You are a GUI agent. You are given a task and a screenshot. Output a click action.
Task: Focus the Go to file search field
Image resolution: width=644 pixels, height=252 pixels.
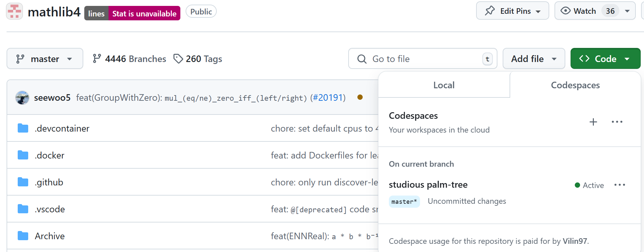pos(423,59)
